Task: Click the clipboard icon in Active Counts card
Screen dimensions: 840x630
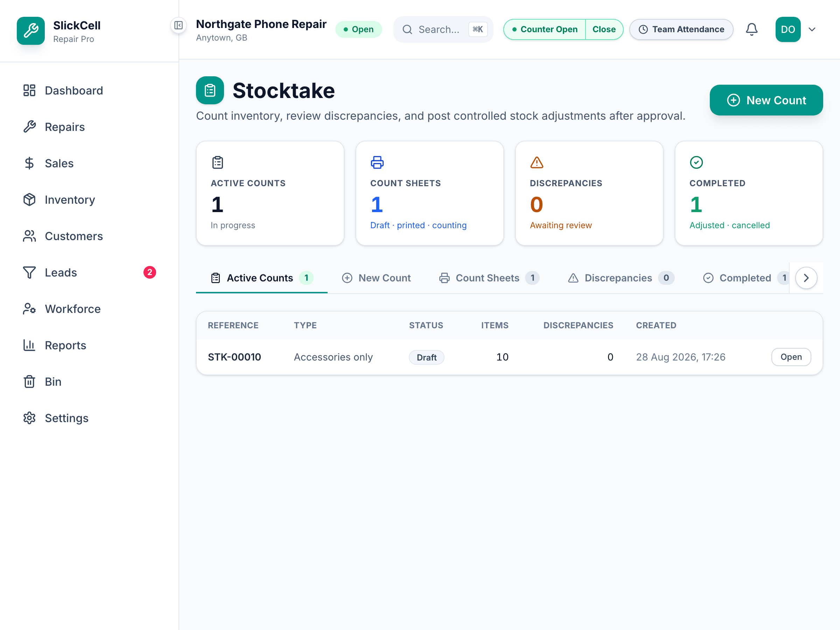Action: [218, 162]
